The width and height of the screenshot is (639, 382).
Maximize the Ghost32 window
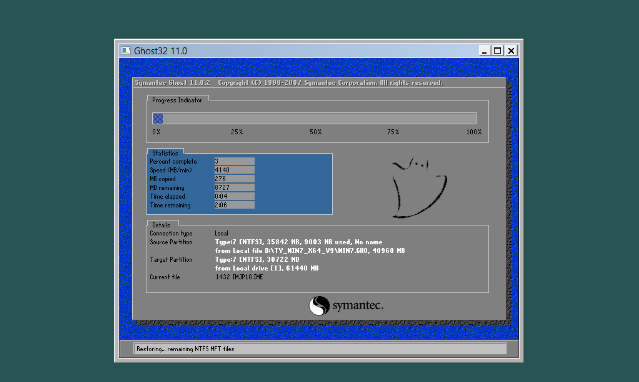tap(497, 51)
